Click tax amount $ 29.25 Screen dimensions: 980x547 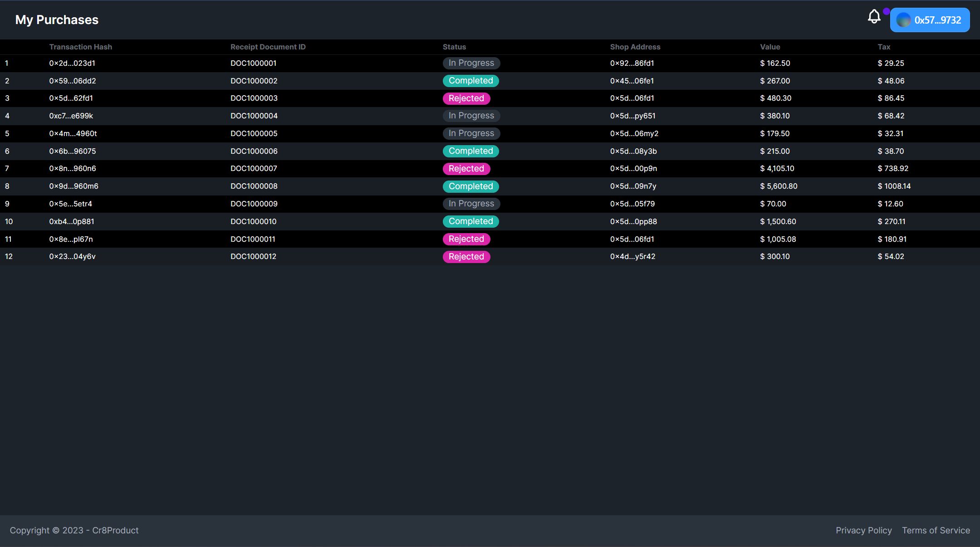[891, 63]
